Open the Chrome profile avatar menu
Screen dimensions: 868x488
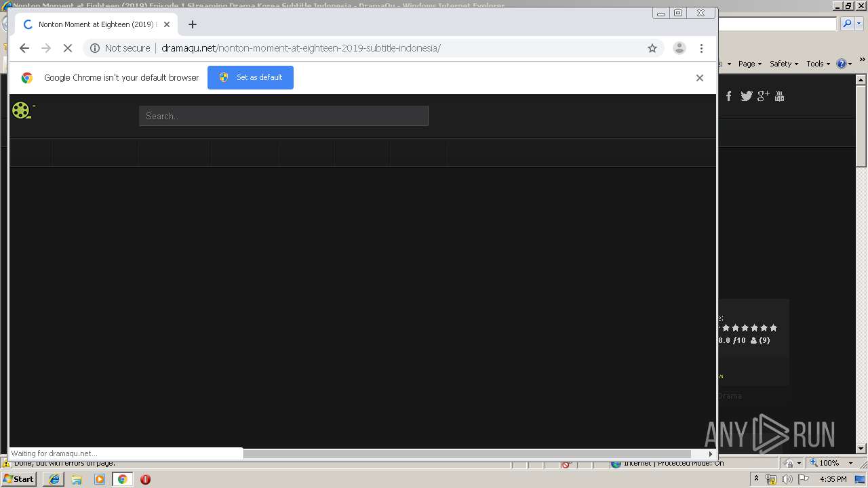click(679, 48)
